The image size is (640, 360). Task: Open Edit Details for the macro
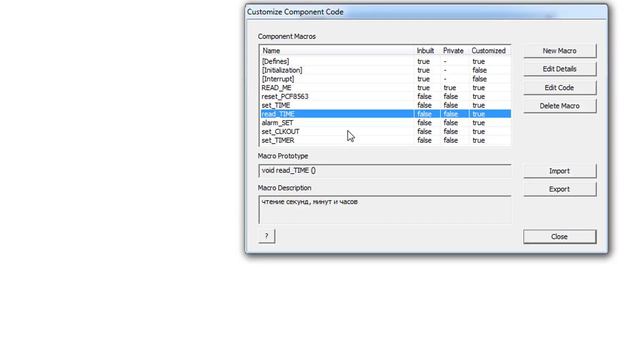tap(560, 69)
